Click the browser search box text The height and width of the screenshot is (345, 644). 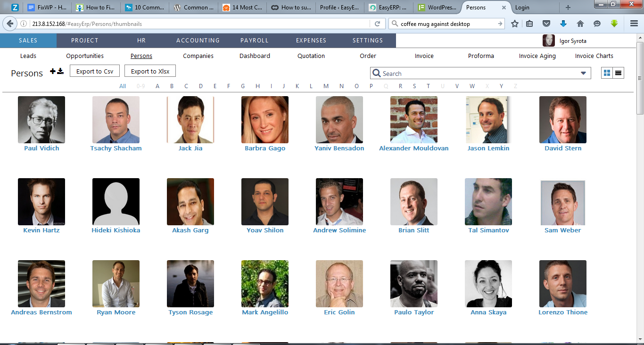click(435, 24)
